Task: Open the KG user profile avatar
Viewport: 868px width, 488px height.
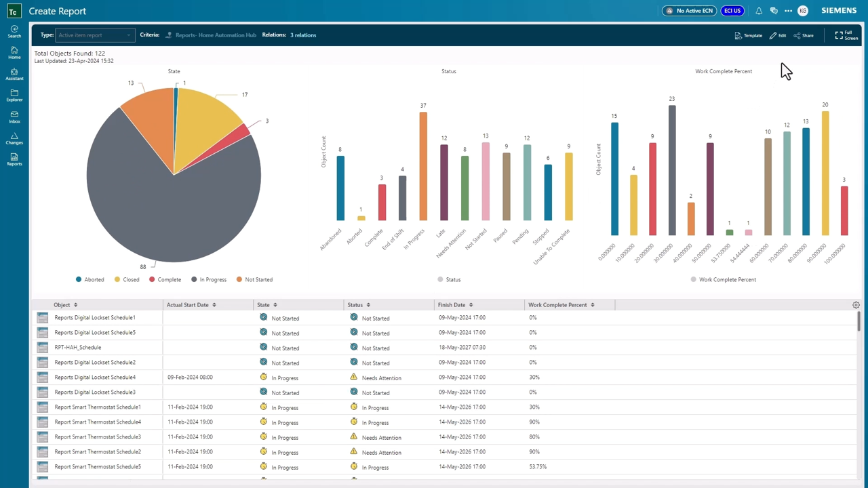Action: 803,11
